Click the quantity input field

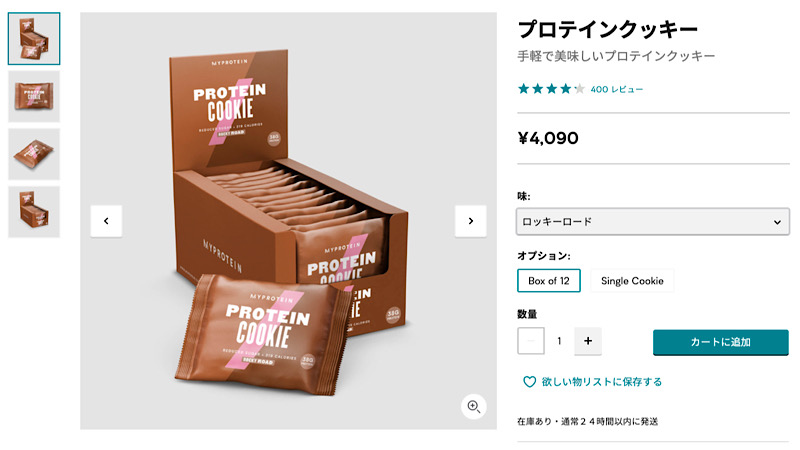tap(559, 341)
